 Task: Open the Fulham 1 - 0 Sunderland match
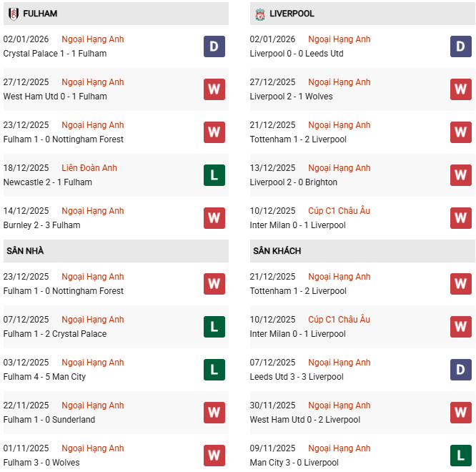point(49,420)
